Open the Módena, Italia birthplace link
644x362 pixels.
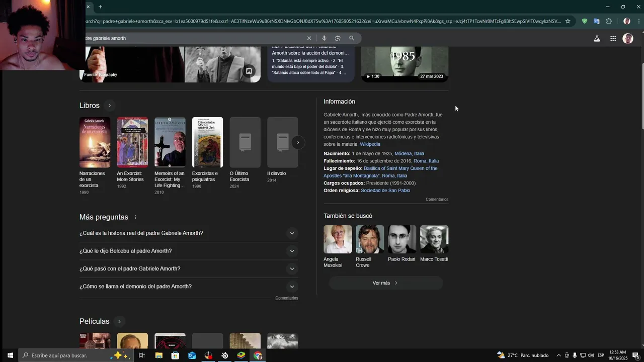point(409,153)
